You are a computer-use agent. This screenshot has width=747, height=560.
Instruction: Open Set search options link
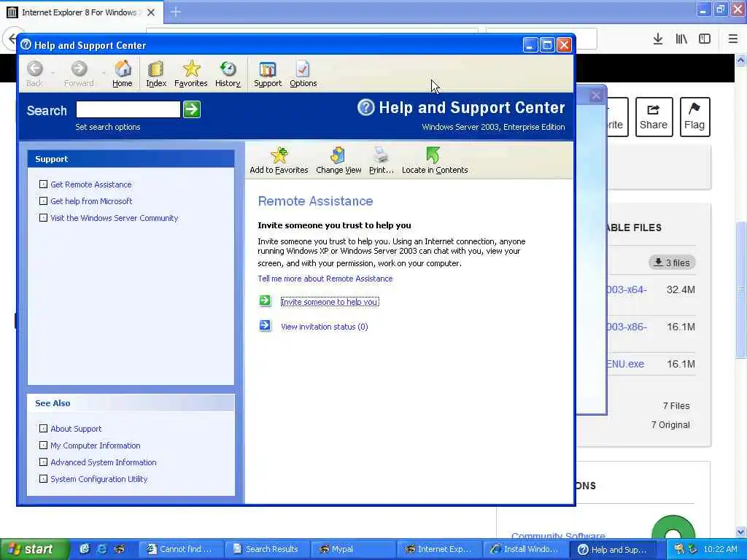(x=108, y=127)
